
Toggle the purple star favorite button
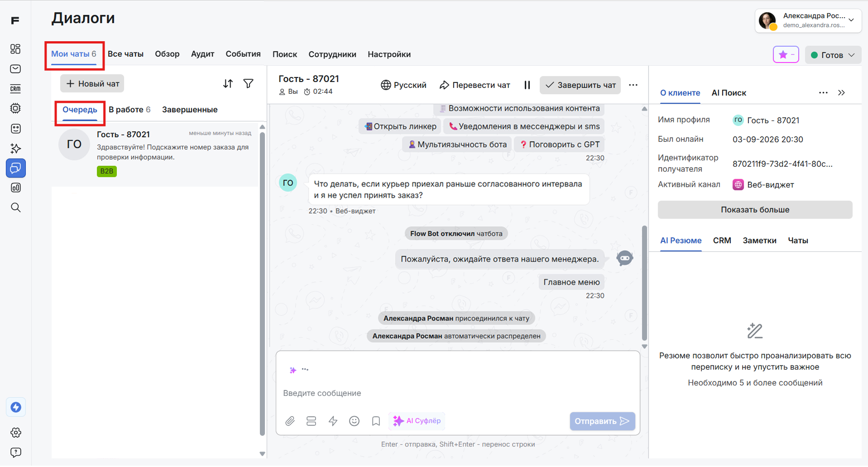click(786, 55)
